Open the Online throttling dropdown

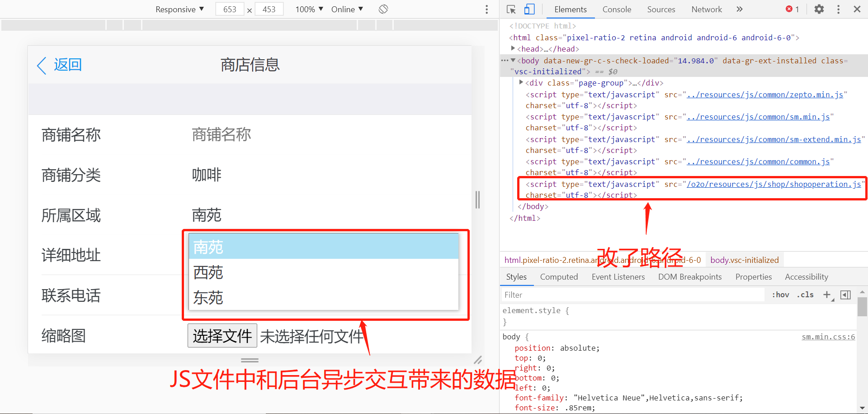tap(347, 9)
